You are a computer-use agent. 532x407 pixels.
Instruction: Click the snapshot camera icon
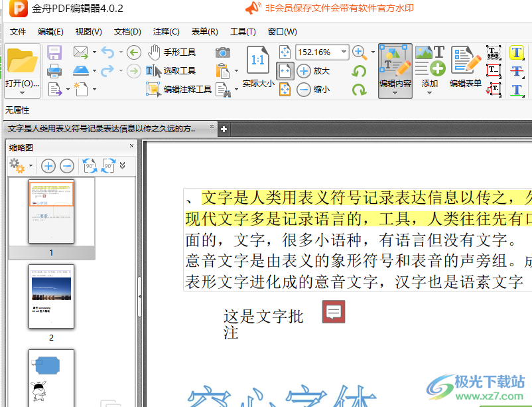223,52
